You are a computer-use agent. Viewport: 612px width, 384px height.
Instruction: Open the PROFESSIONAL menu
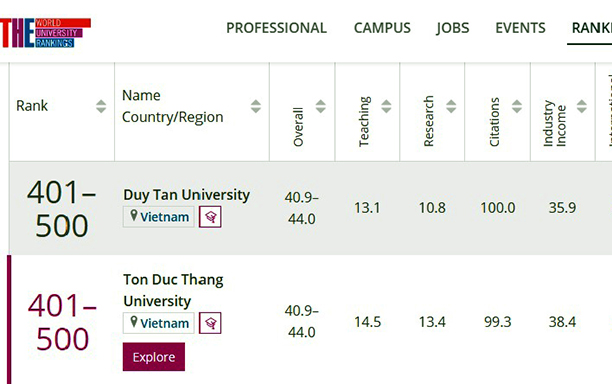(x=276, y=28)
